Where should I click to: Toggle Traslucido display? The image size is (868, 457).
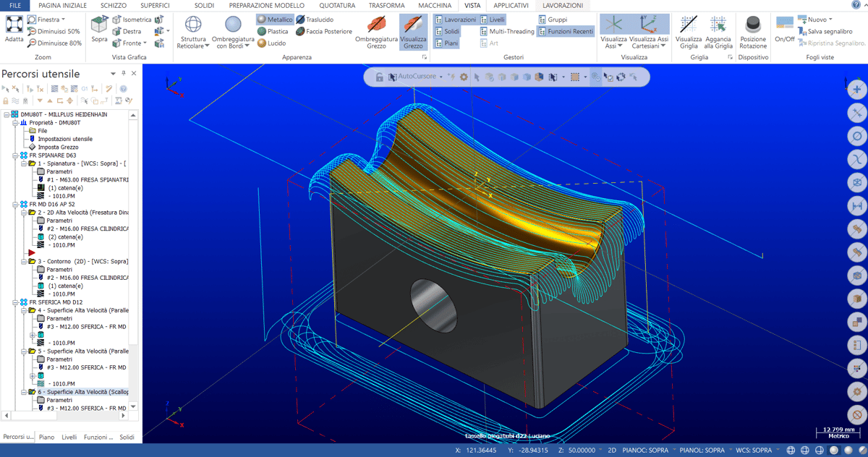point(315,20)
